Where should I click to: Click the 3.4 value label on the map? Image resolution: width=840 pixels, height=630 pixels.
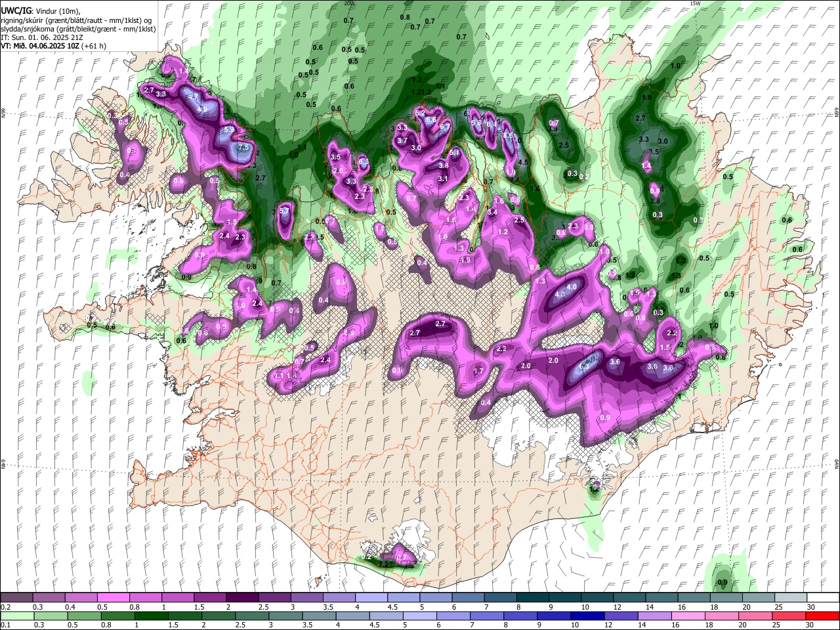pyautogui.click(x=492, y=212)
